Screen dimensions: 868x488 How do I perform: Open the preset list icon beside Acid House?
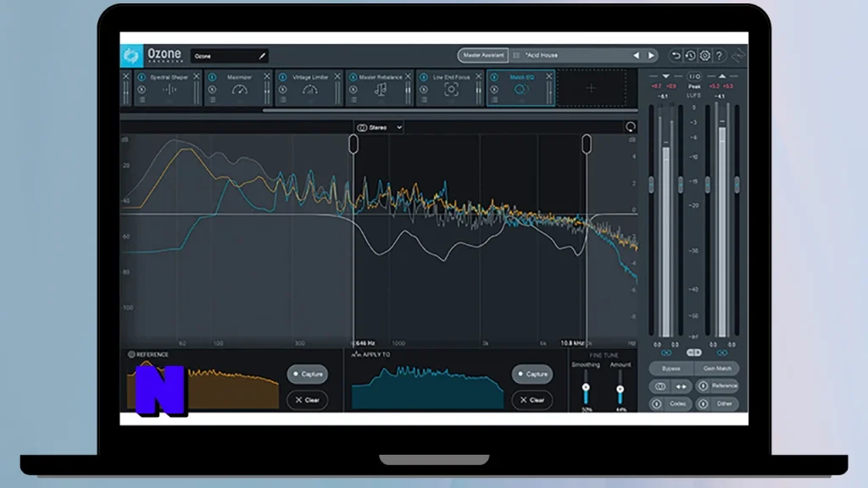516,55
